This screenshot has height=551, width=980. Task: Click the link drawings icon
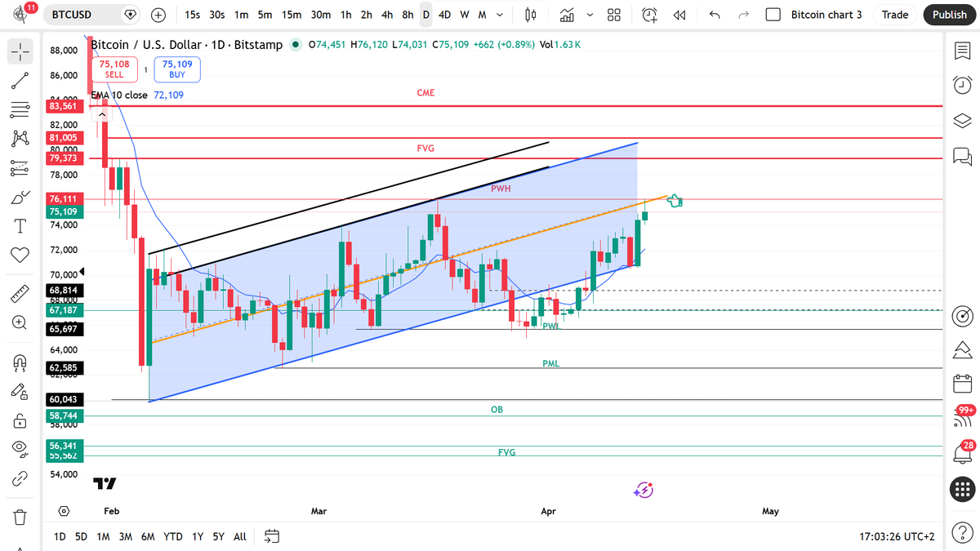pyautogui.click(x=20, y=479)
